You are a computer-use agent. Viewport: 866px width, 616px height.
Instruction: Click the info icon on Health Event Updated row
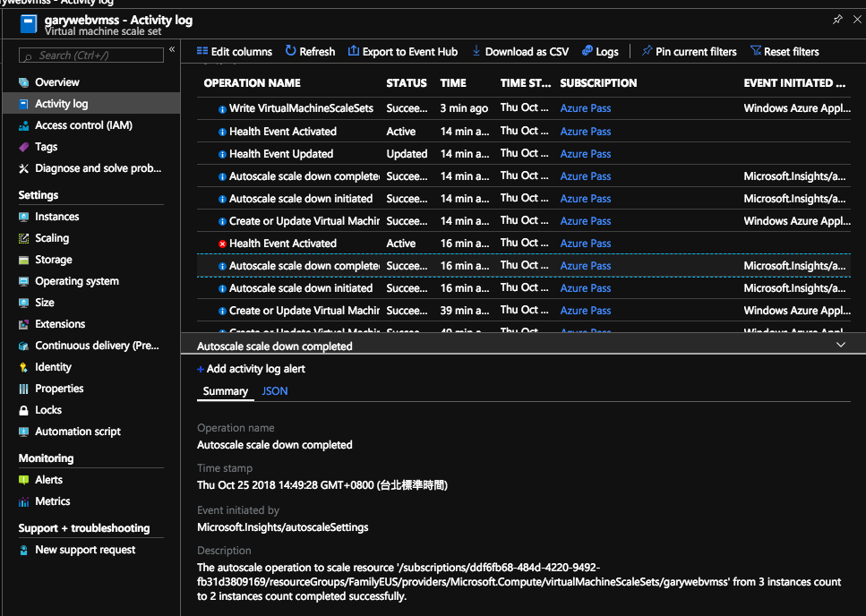pos(222,155)
